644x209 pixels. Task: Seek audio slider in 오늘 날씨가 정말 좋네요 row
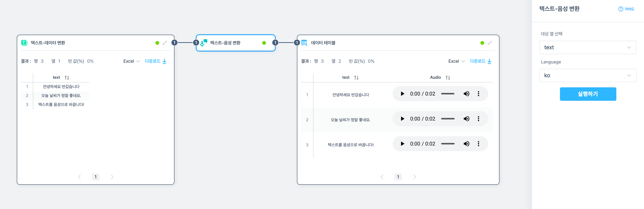(448, 119)
